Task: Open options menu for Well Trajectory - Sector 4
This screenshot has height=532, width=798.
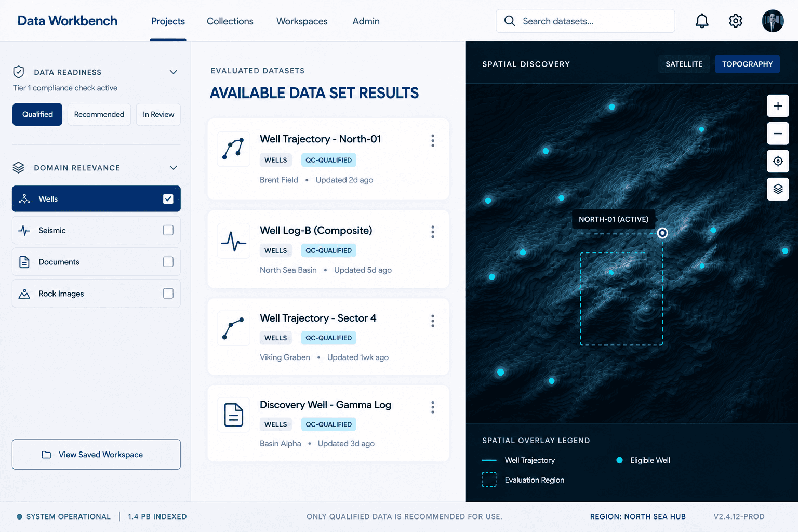Action: [x=433, y=321]
